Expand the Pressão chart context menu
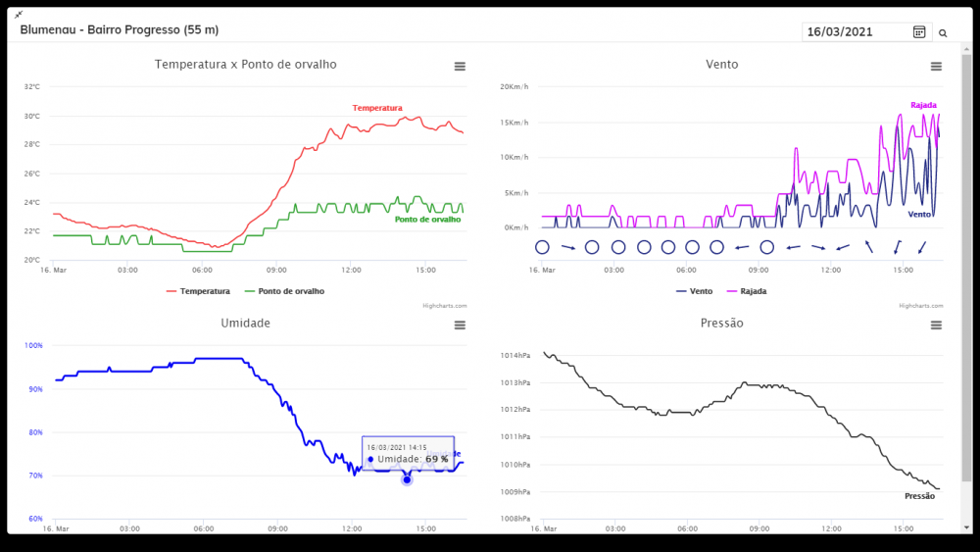 point(936,325)
